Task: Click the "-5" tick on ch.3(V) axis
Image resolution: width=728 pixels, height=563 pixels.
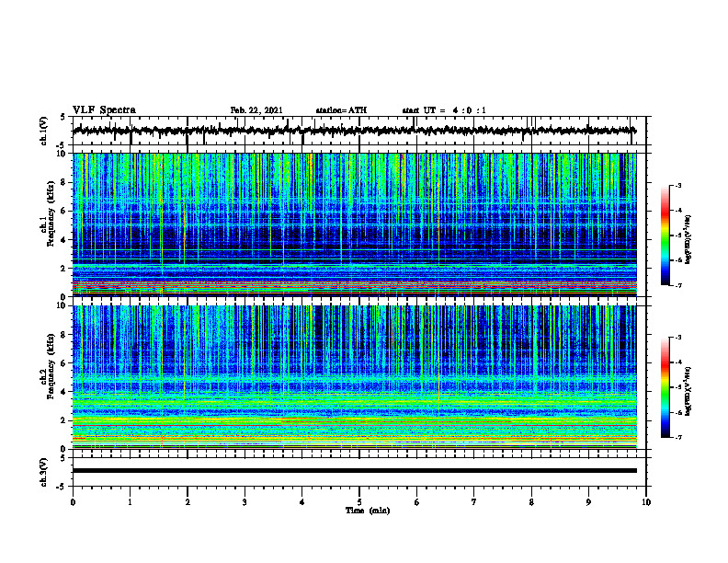Action: pos(62,487)
